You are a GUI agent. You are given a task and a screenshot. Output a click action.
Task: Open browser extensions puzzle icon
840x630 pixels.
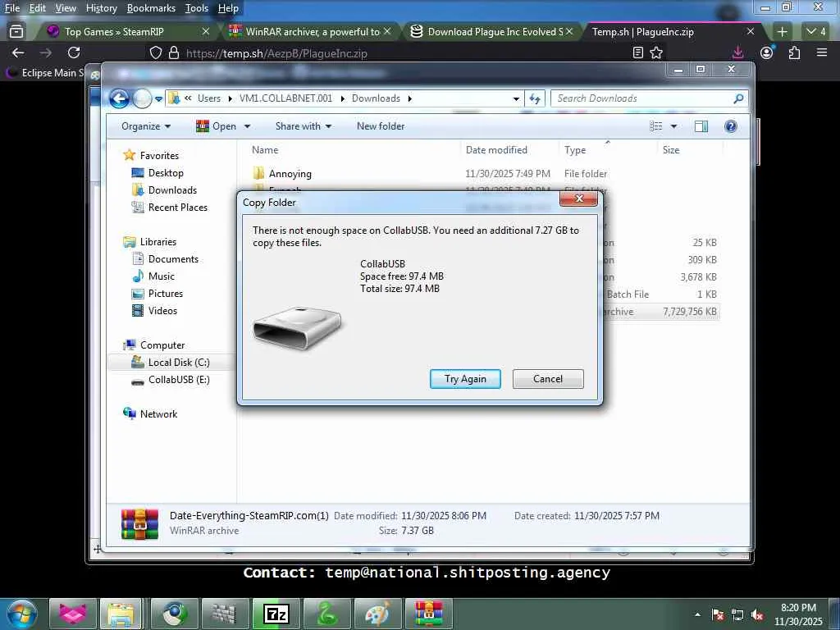tap(794, 52)
